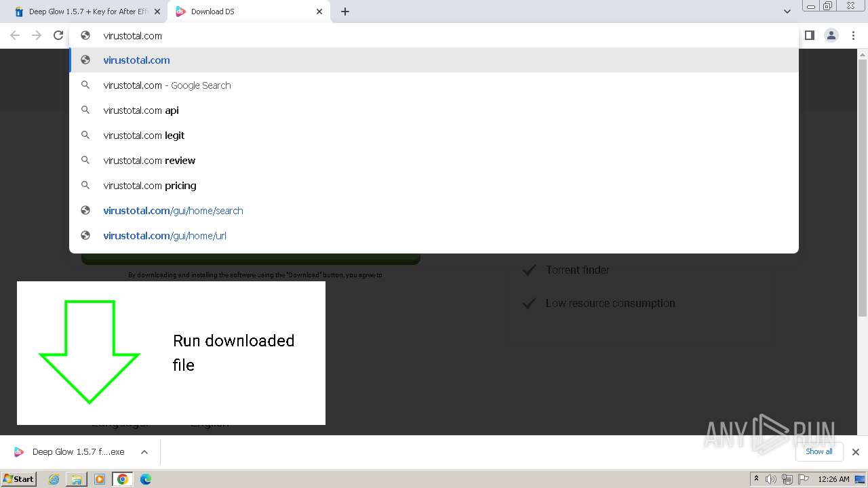
Task: Choose the 'virustotal.com pricing' suggestion
Action: coord(434,186)
